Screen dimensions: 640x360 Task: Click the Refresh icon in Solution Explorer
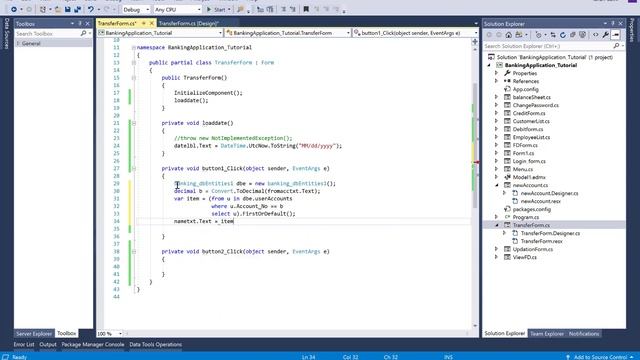(x=563, y=35)
